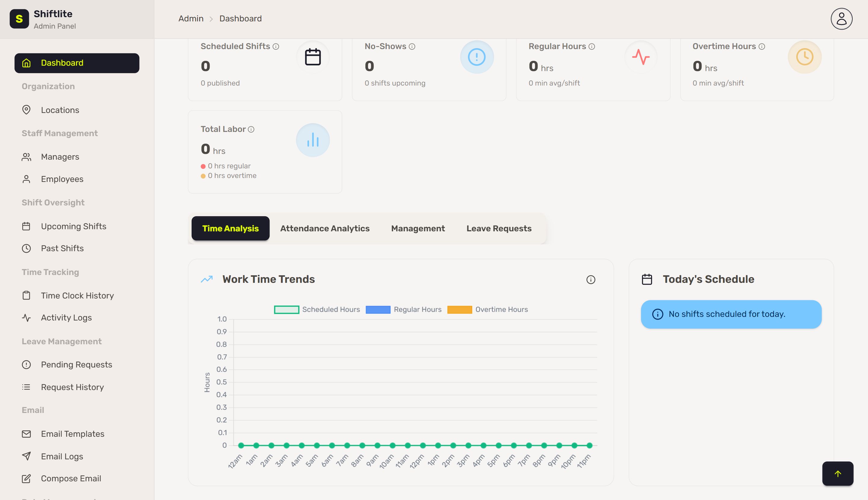The height and width of the screenshot is (500, 868).
Task: Go to Admin breadcrumb link
Action: (x=191, y=19)
